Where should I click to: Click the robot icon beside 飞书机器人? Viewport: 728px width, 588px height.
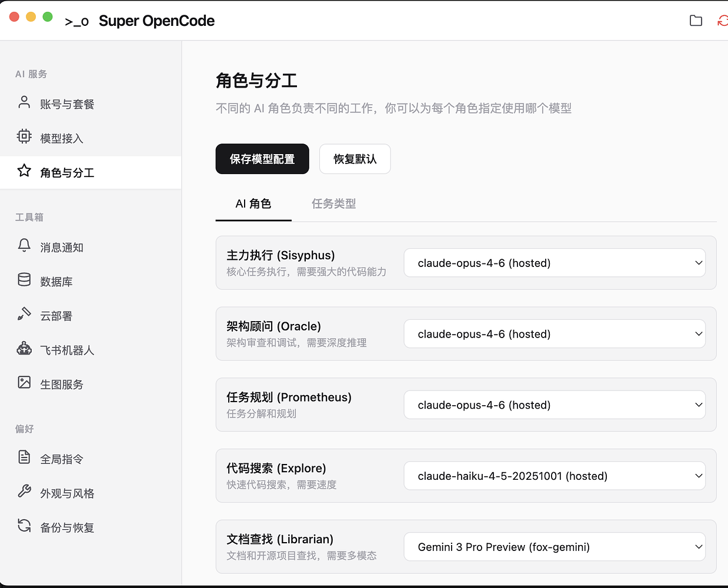click(x=24, y=348)
